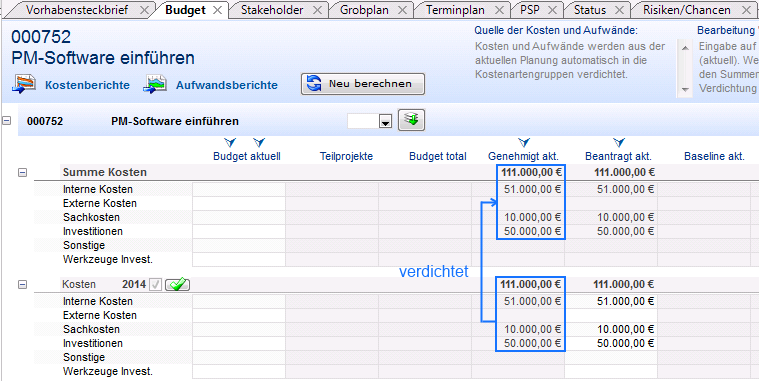Click the Neu berechnen button
Viewport: 759px width, 381px height.
coord(363,84)
